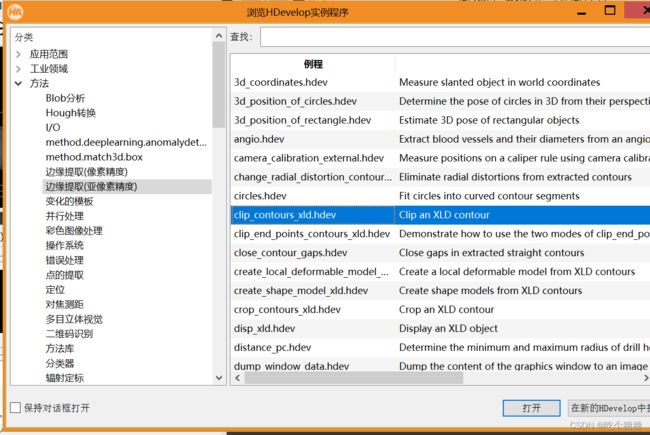Select 对焦测距 category
This screenshot has height=435, width=650.
[x=64, y=304]
